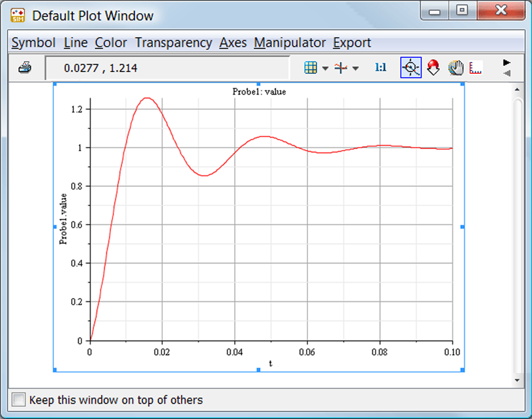
Task: Select the axes style icon
Action: pyautogui.click(x=340, y=68)
